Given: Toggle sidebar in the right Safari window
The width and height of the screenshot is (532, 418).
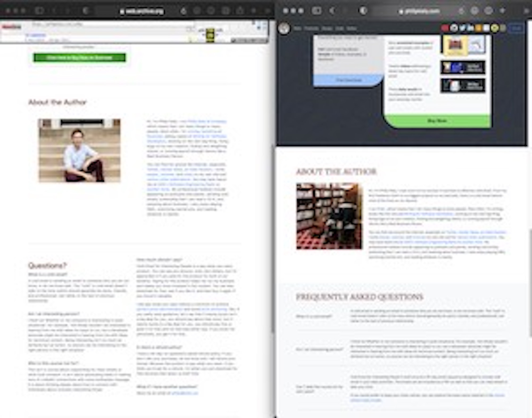Looking at the screenshot, I should [x=317, y=11].
